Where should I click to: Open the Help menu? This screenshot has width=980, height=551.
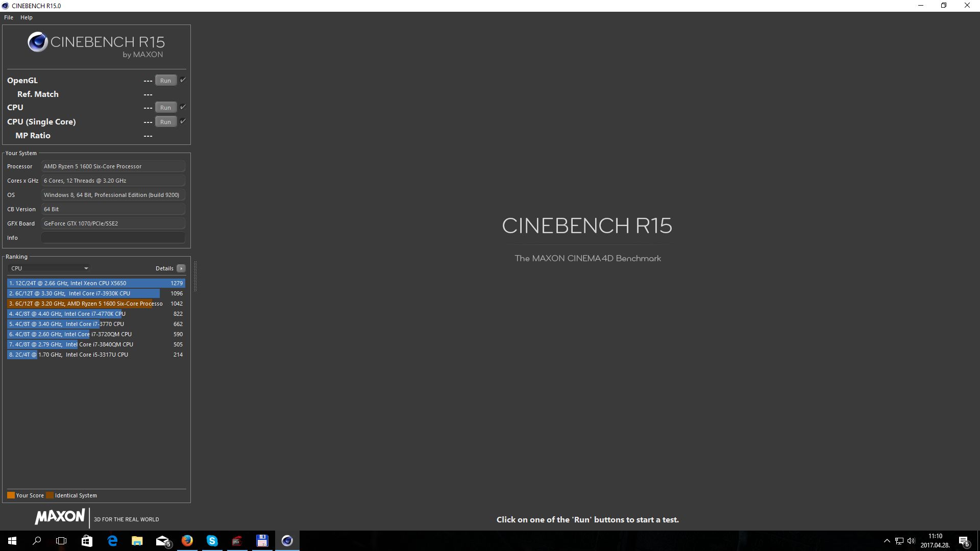coord(27,17)
